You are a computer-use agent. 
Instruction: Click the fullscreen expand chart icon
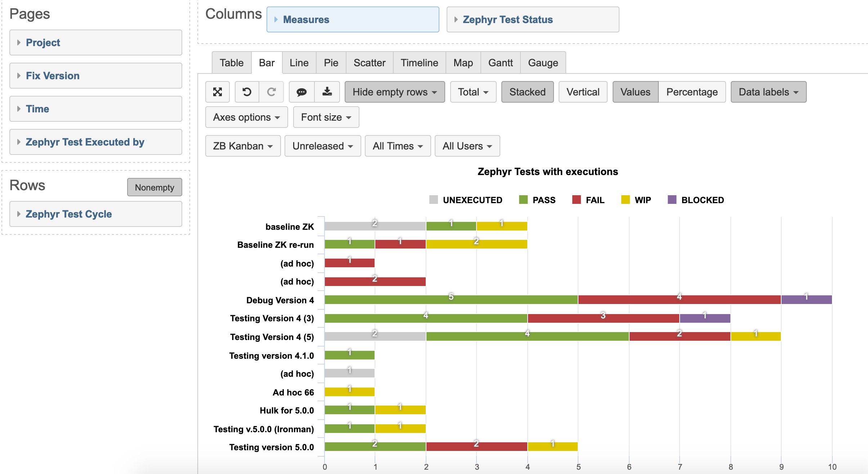coord(218,92)
